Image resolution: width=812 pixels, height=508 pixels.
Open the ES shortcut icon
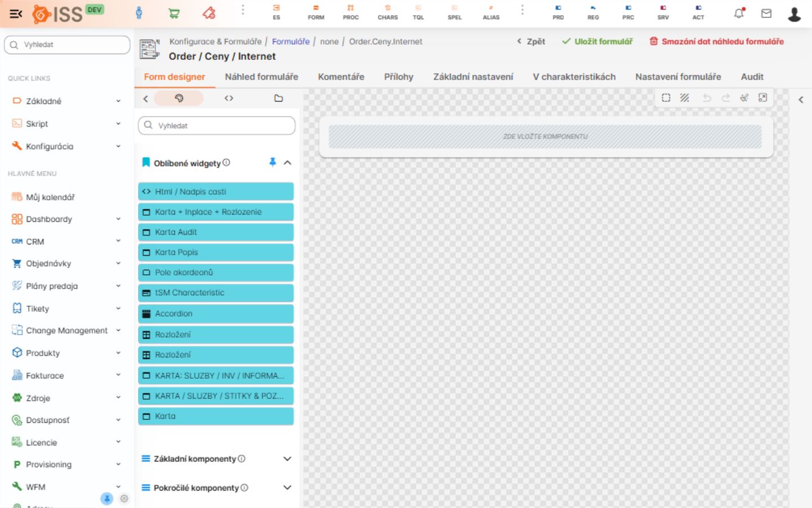[276, 12]
